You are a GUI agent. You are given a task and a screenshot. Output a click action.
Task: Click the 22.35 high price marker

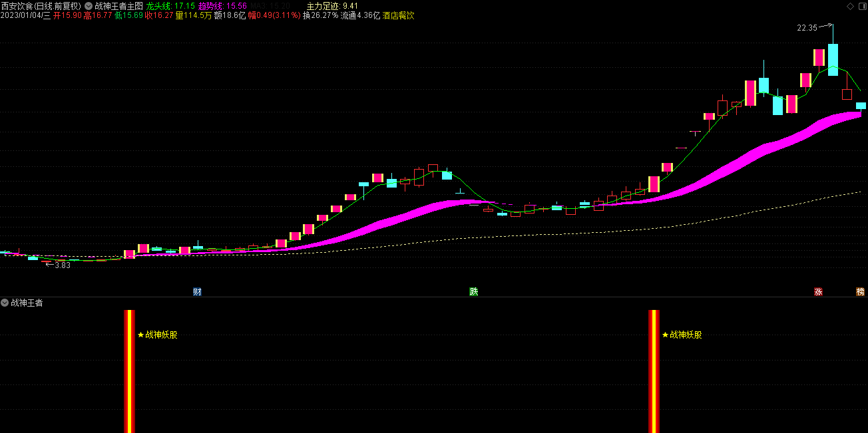point(807,28)
